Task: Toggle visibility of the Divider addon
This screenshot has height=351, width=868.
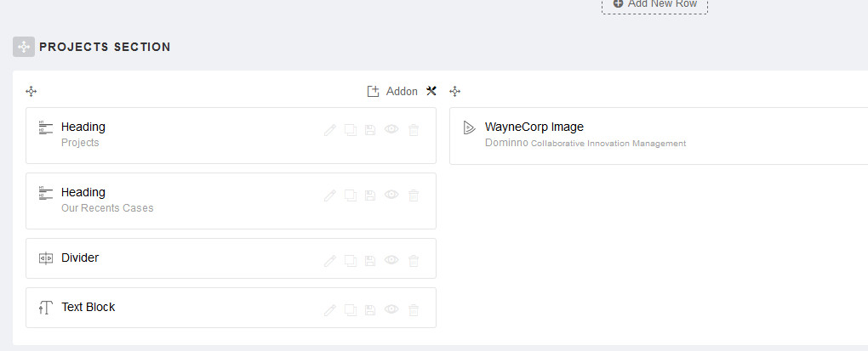Action: pos(391,261)
